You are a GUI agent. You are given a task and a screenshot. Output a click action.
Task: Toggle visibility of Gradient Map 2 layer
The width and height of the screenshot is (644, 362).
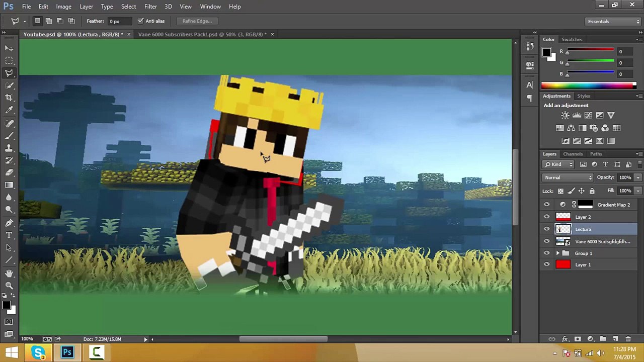(x=547, y=205)
